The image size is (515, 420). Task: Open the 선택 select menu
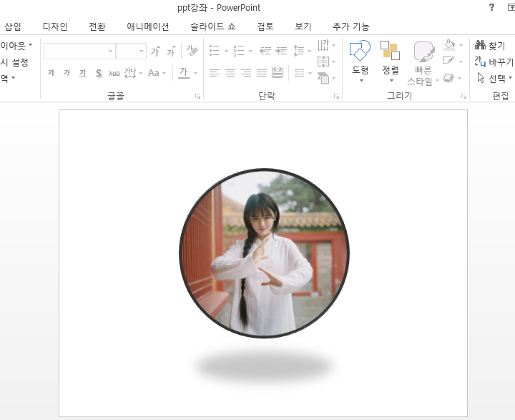[x=494, y=78]
